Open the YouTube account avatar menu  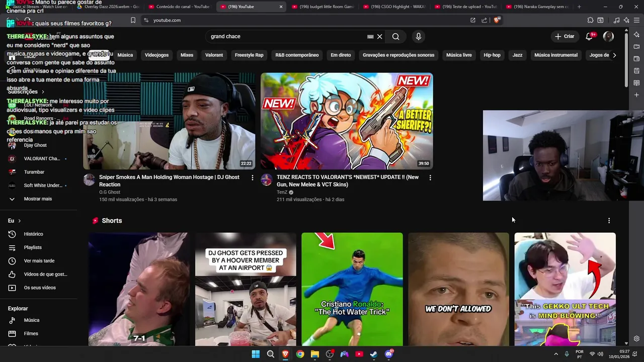tap(608, 36)
